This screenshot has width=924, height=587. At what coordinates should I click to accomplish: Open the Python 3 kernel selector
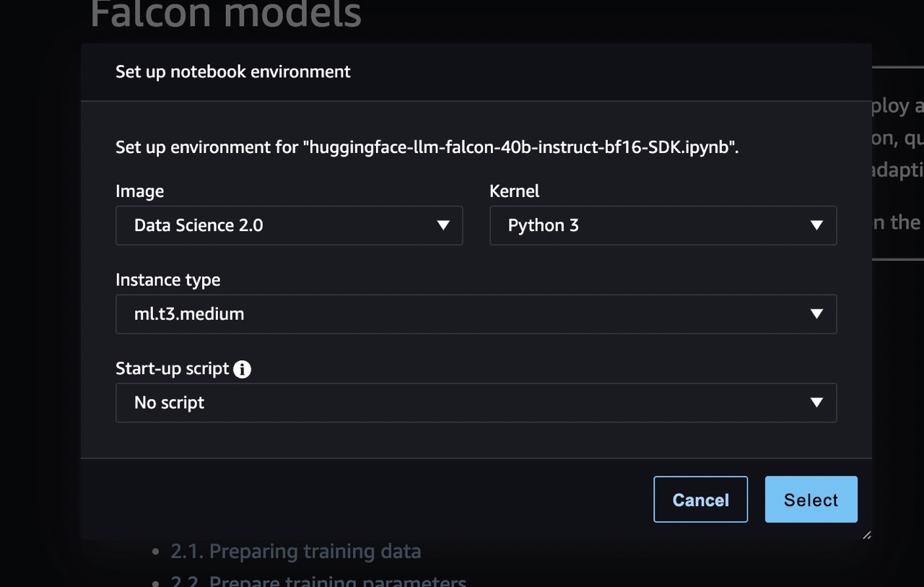tap(663, 225)
